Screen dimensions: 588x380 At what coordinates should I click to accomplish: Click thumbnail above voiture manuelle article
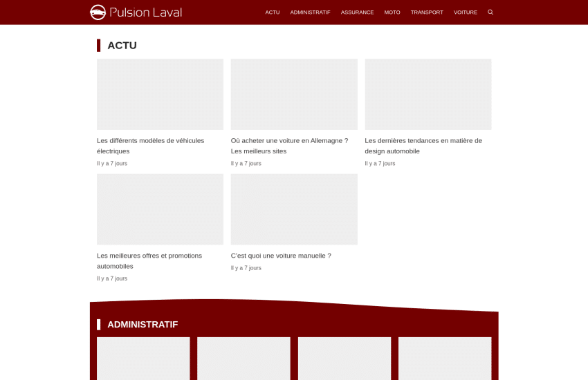(294, 209)
